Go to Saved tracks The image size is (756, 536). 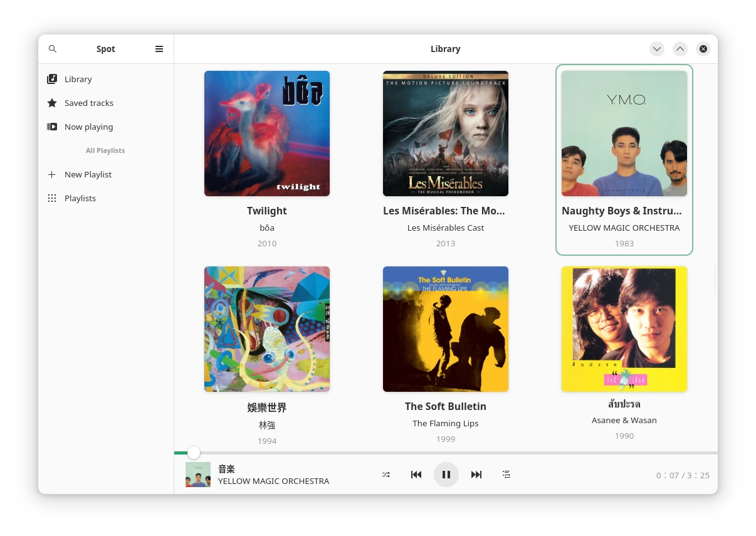(88, 103)
